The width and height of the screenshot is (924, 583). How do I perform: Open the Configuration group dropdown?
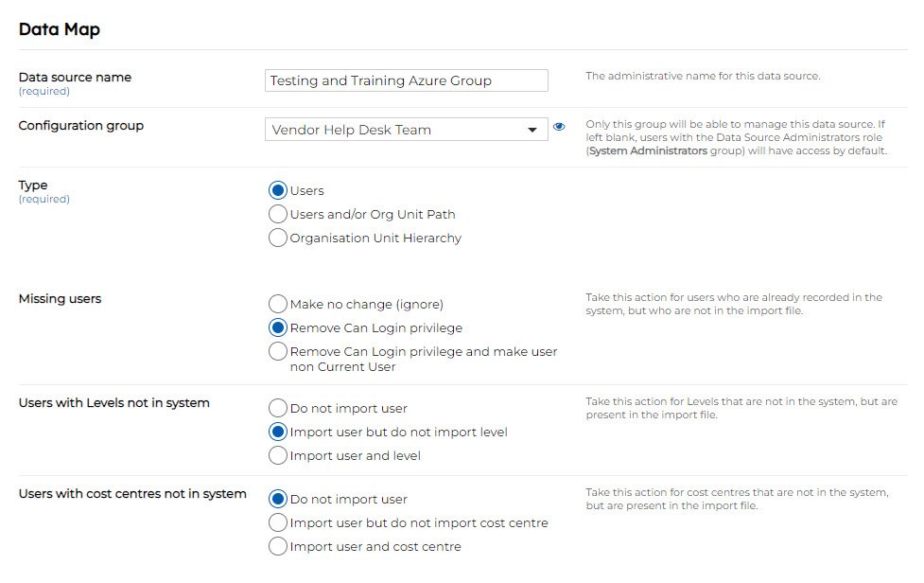point(406,130)
